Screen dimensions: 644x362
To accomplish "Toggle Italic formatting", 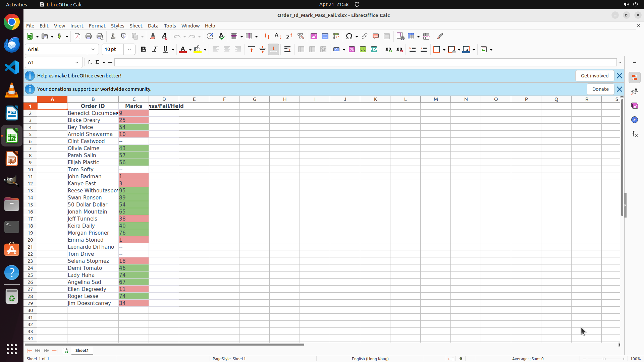I will pyautogui.click(x=155, y=50).
